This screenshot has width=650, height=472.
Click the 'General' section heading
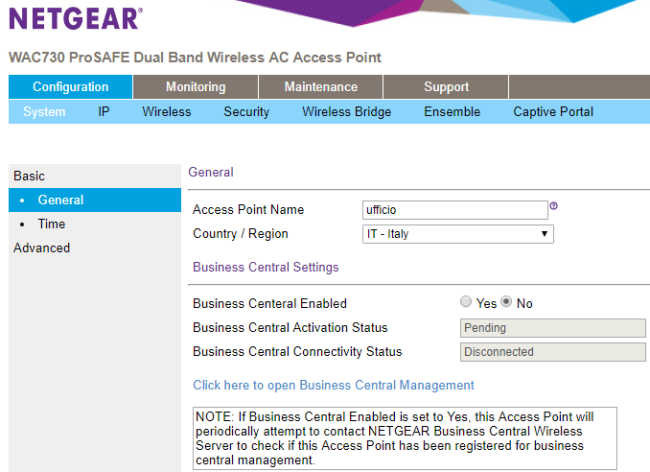(x=211, y=172)
